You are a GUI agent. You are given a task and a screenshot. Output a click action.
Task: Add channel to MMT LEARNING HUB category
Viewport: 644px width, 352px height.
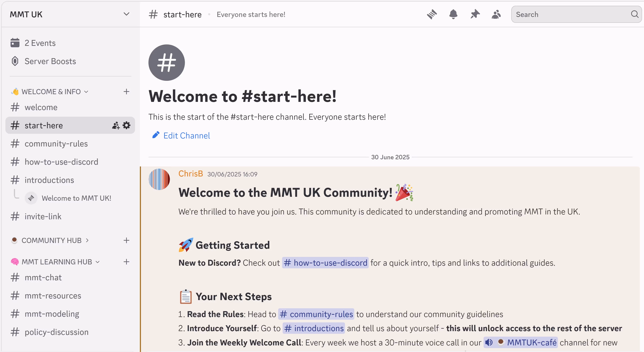[126, 262]
